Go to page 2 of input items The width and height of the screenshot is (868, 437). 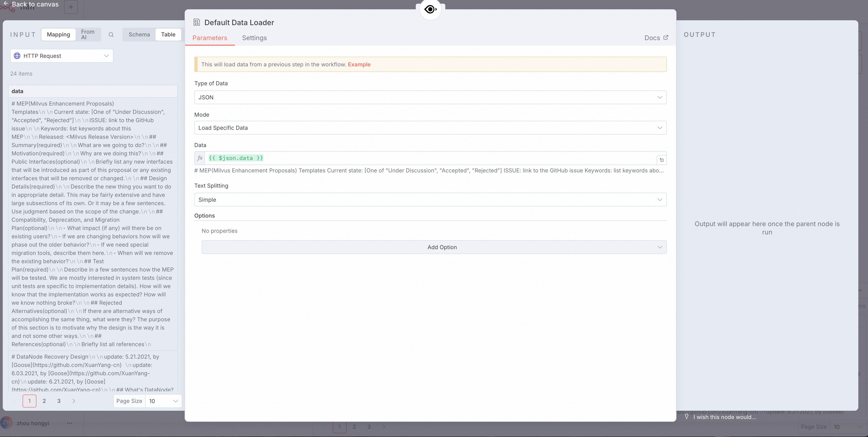coord(44,401)
